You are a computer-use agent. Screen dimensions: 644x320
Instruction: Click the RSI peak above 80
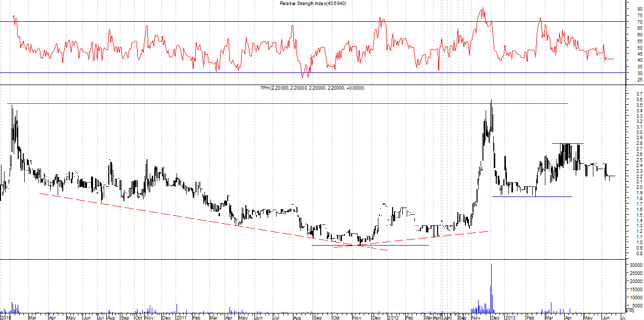(483, 9)
